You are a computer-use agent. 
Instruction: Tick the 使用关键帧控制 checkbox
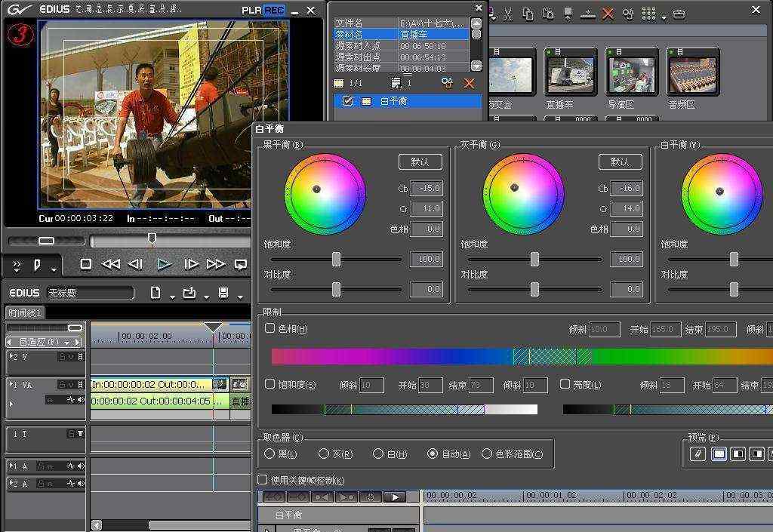263,480
